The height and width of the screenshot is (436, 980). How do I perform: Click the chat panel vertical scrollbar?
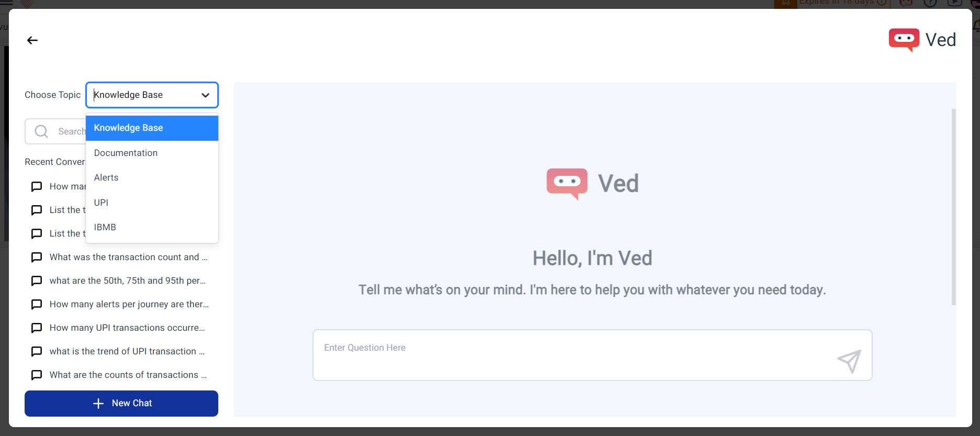(x=953, y=207)
